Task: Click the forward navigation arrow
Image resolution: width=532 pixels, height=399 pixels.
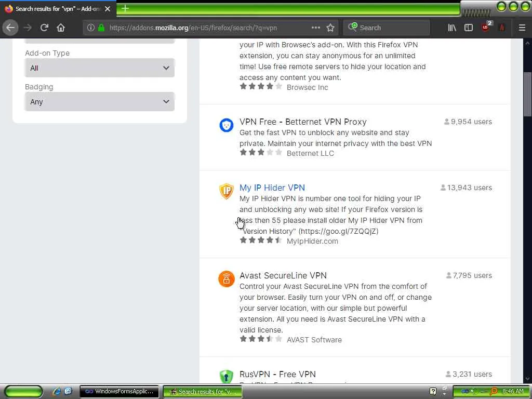Action: (28, 28)
